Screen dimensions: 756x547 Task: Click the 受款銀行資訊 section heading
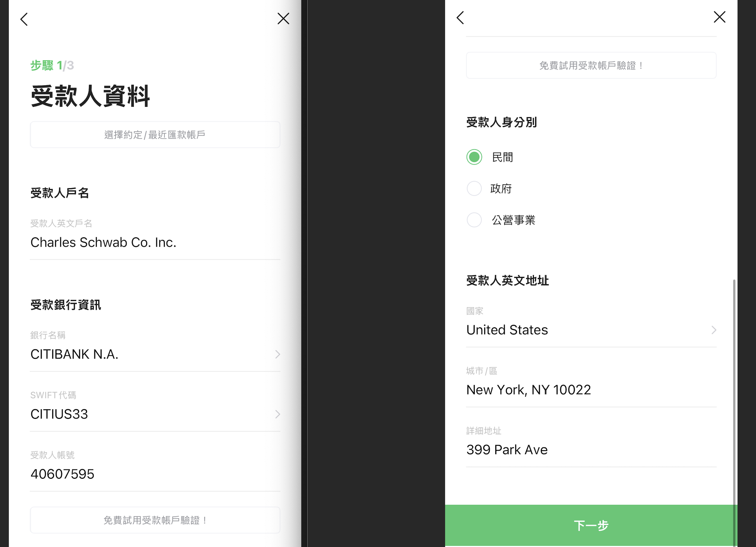66,305
